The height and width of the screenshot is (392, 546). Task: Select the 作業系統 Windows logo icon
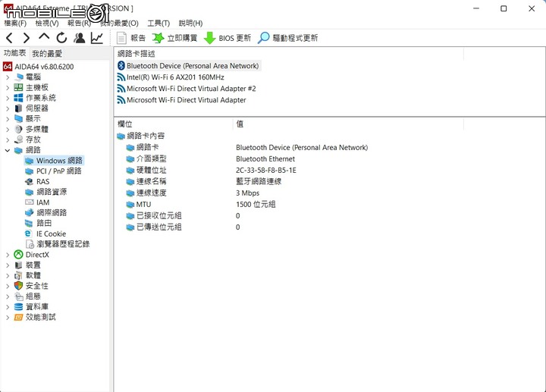pos(18,98)
